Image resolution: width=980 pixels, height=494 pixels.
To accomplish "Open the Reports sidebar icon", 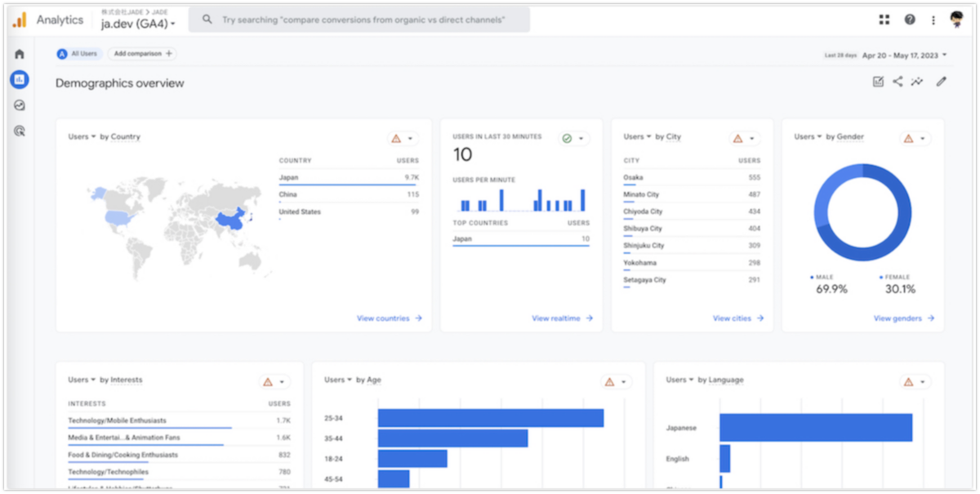I will coord(20,79).
